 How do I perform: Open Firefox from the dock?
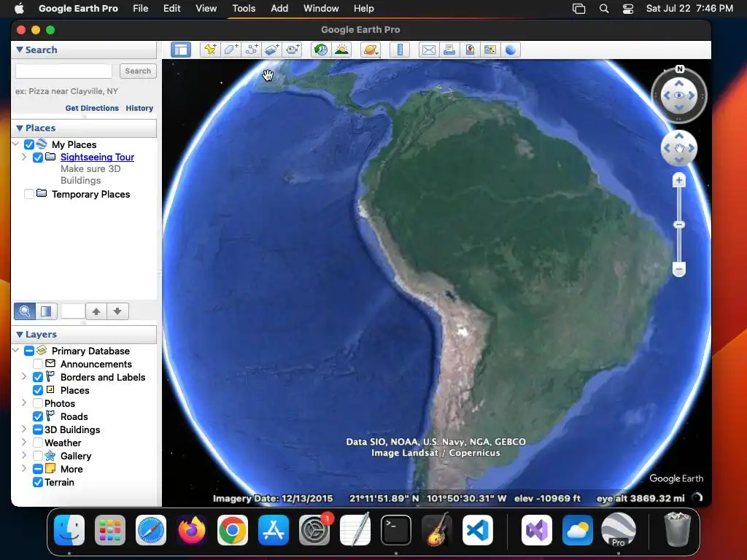tap(192, 530)
